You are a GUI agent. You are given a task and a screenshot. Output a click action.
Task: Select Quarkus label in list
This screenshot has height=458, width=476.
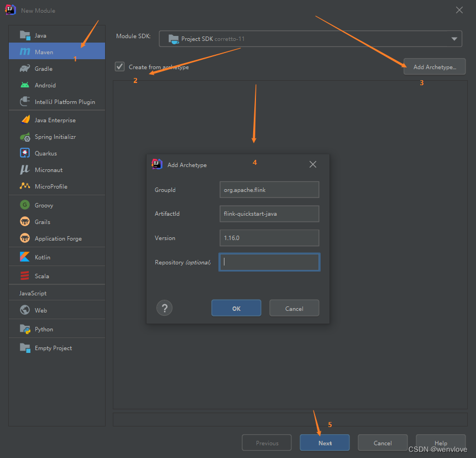pos(45,153)
